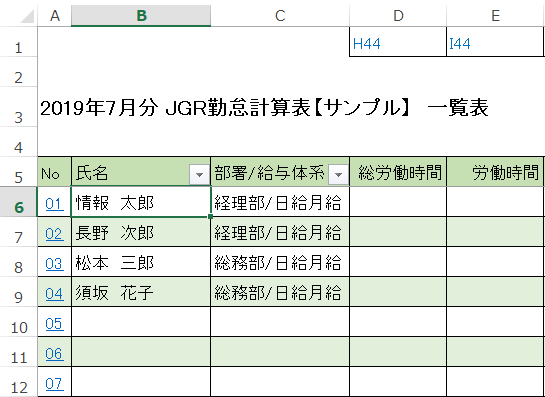Screen dimensions: 545x397
Task: Select 経理部/日給月給 cell for 情報 太郎
Action: point(280,202)
